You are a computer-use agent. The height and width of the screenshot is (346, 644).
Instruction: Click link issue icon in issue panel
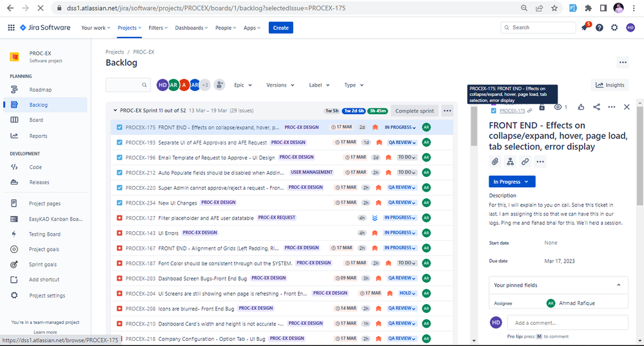point(525,161)
